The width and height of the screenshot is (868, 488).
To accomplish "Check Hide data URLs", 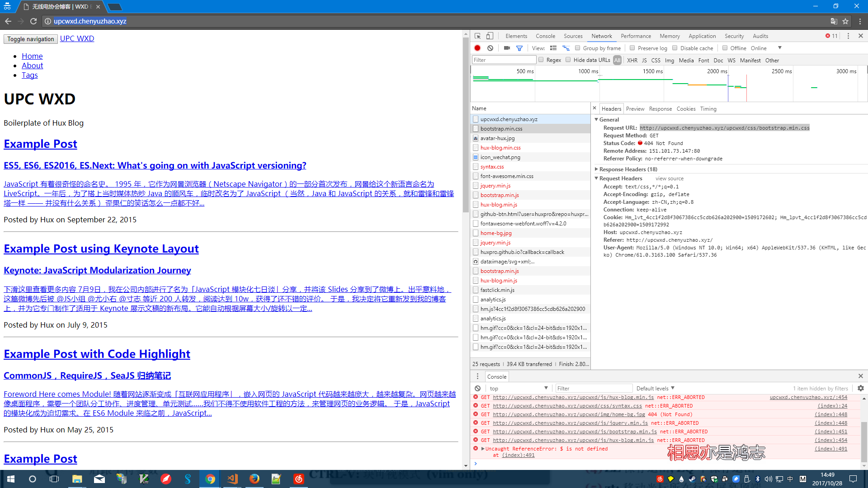I will 568,60.
